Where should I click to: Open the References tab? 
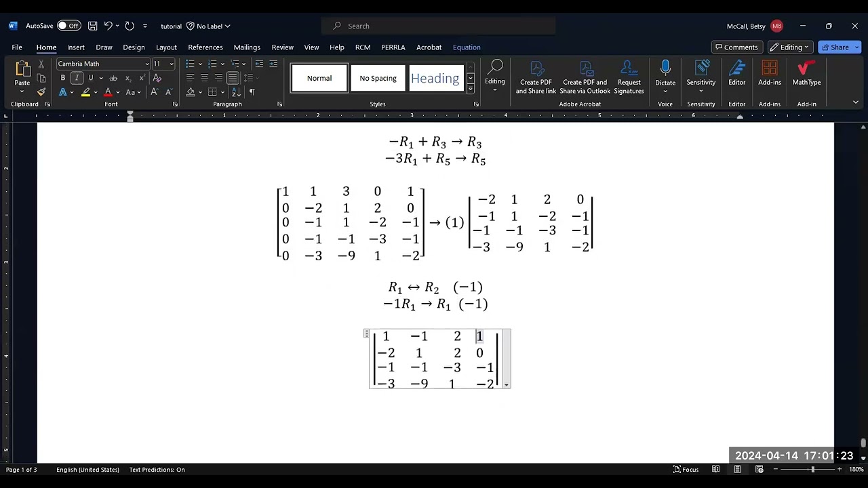[205, 47]
